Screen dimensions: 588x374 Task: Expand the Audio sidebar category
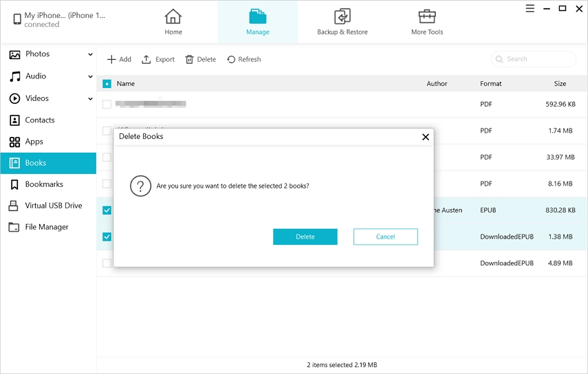coord(90,76)
